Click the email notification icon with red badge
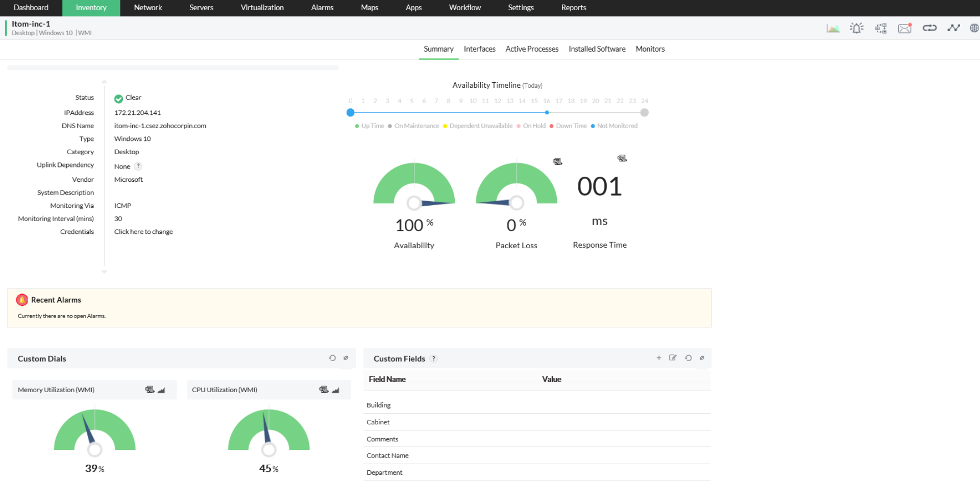980x481 pixels. point(904,28)
